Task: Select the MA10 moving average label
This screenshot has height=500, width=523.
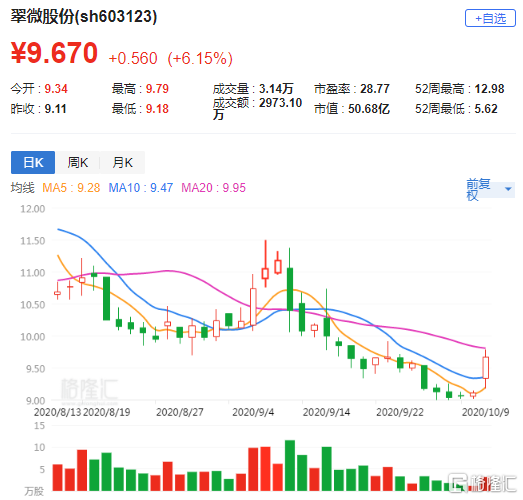Action: pos(141,188)
